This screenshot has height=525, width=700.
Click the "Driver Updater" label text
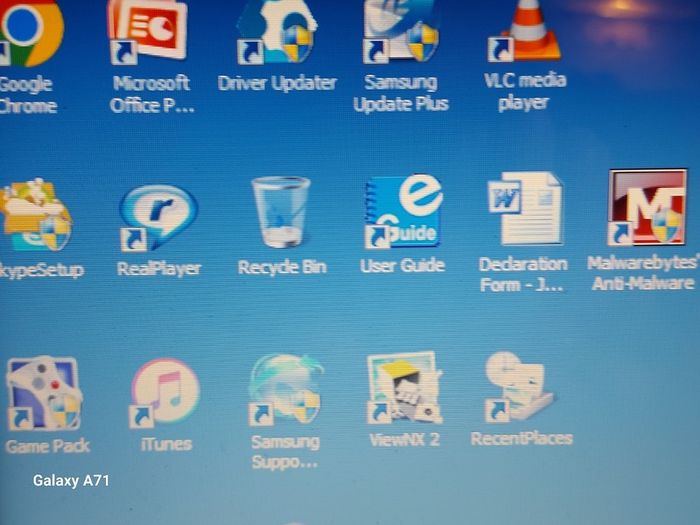click(277, 83)
